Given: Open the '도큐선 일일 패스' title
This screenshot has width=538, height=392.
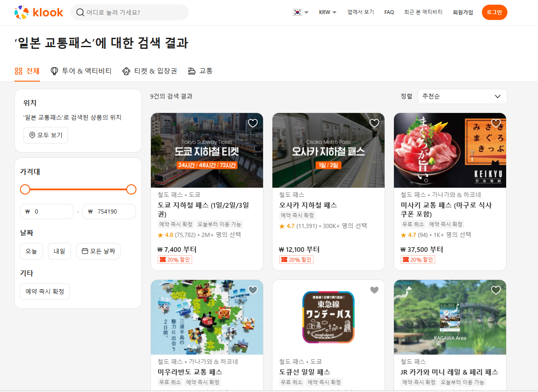Looking at the screenshot, I should coord(305,372).
